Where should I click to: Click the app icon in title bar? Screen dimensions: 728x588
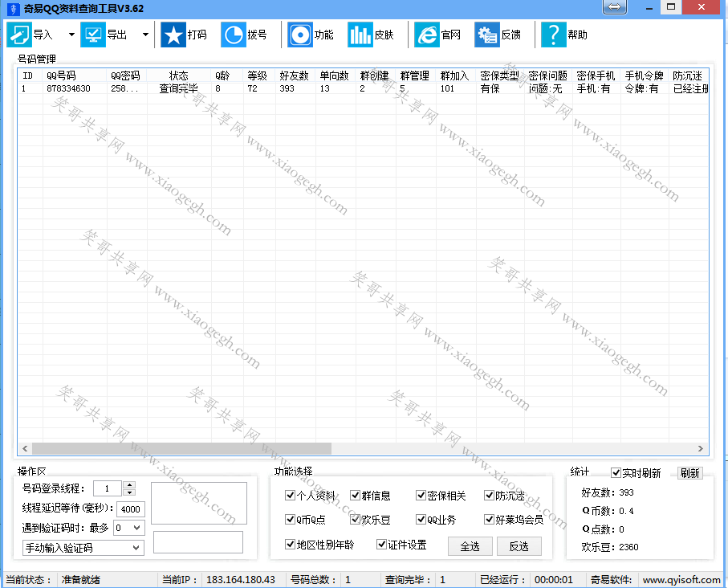(13, 8)
